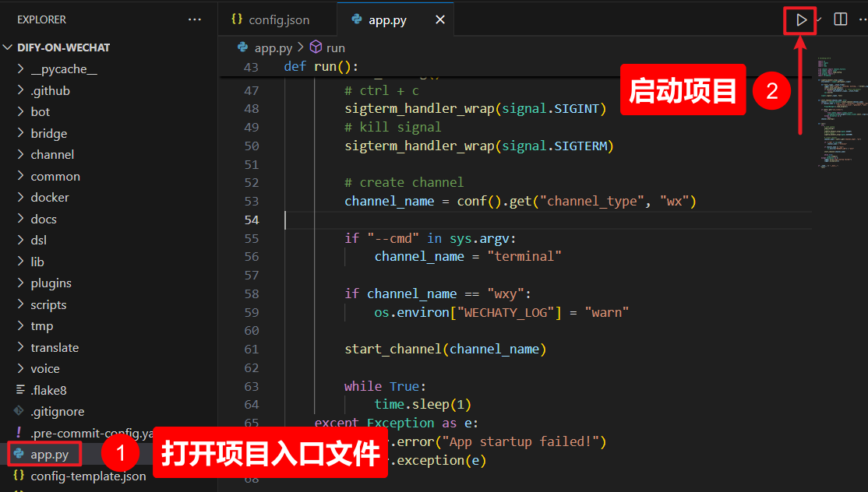The image size is (868, 492).
Task: Click the lines icon of .flake8
Action: pos(20,390)
